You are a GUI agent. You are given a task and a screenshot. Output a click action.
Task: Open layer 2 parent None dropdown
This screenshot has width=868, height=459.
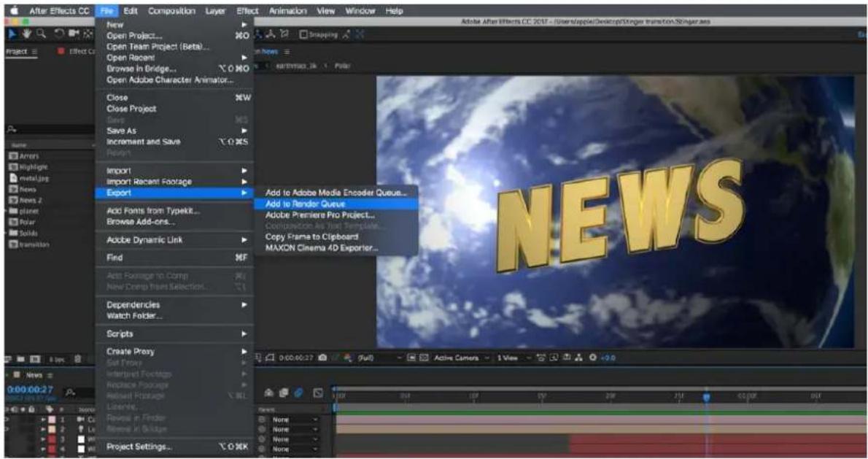pyautogui.click(x=295, y=430)
